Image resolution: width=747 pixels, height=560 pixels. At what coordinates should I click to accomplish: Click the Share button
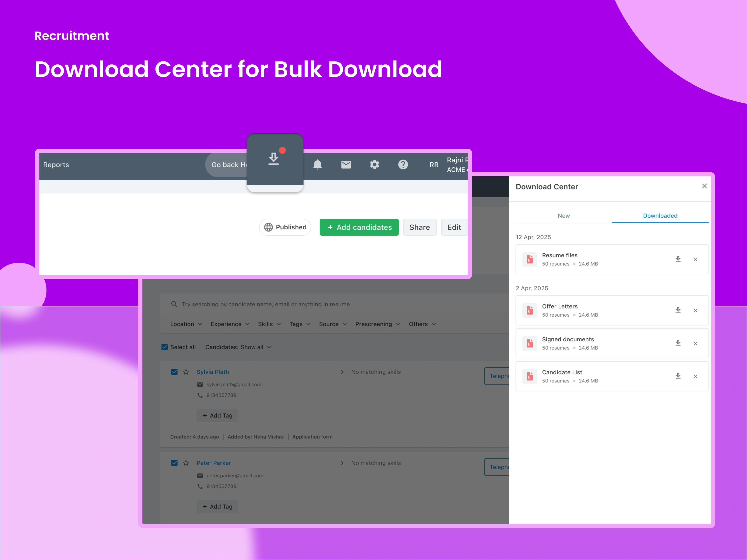420,227
